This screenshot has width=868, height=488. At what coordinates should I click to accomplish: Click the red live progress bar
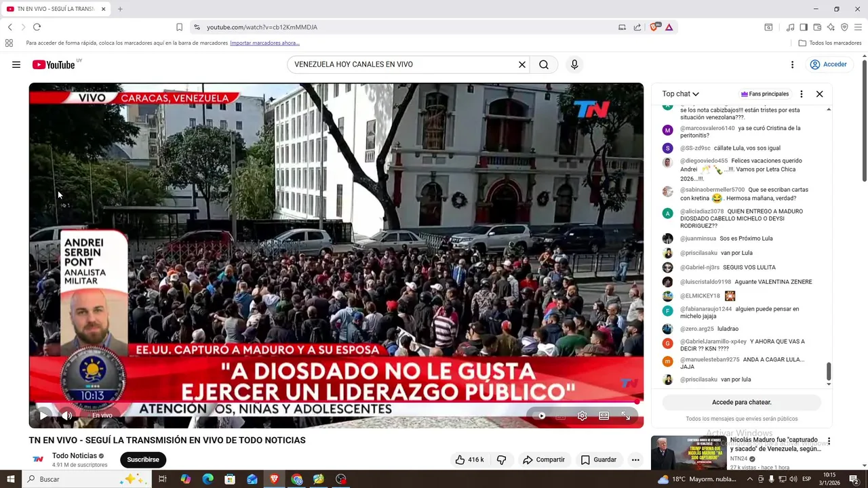pyautogui.click(x=336, y=403)
